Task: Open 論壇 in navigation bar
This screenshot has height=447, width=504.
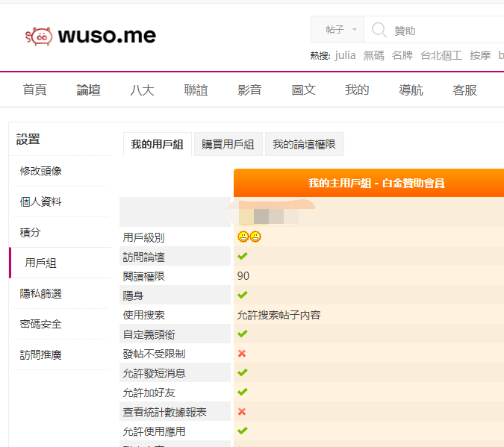Action: 88,90
